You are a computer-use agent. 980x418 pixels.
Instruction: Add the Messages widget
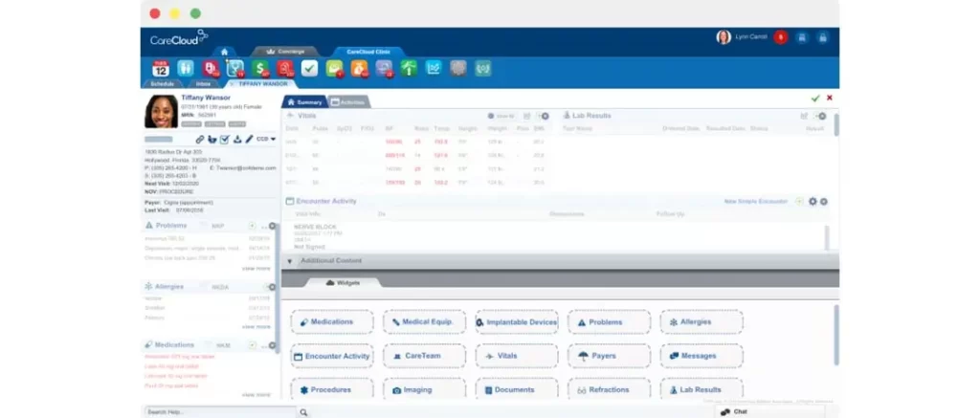click(702, 356)
